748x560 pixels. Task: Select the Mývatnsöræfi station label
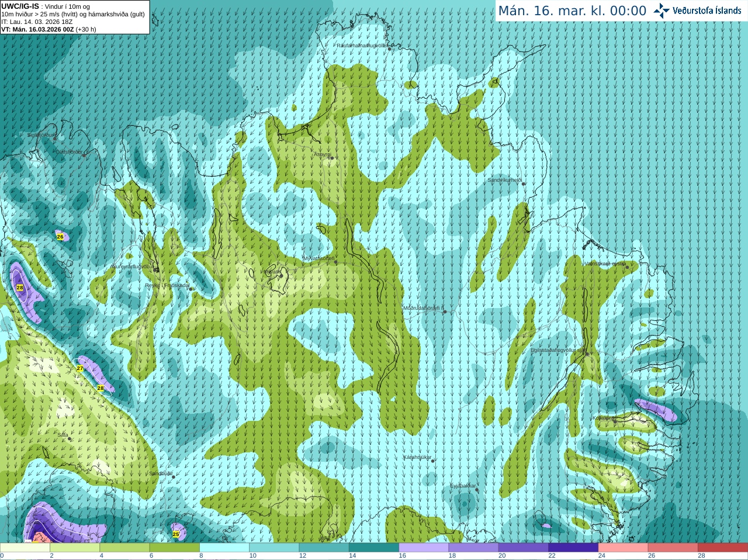point(318,258)
